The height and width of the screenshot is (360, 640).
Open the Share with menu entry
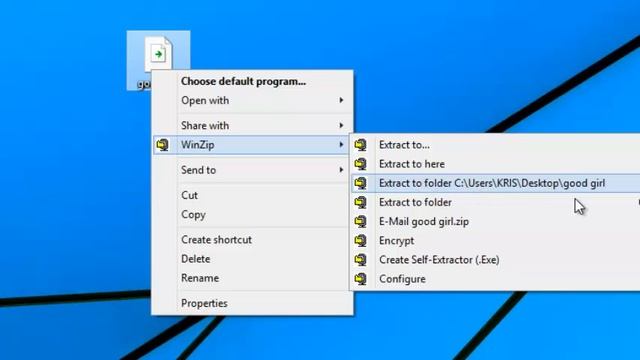(x=252, y=125)
